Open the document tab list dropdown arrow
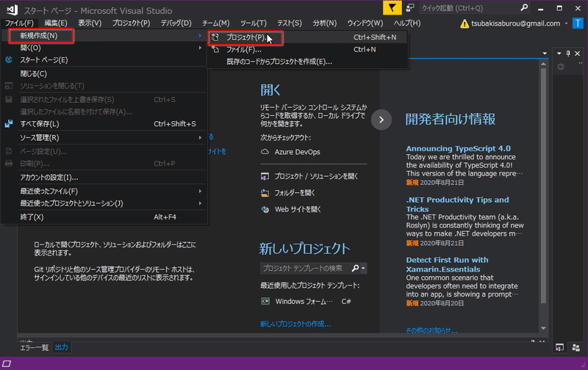This screenshot has height=370, width=588. pyautogui.click(x=545, y=54)
